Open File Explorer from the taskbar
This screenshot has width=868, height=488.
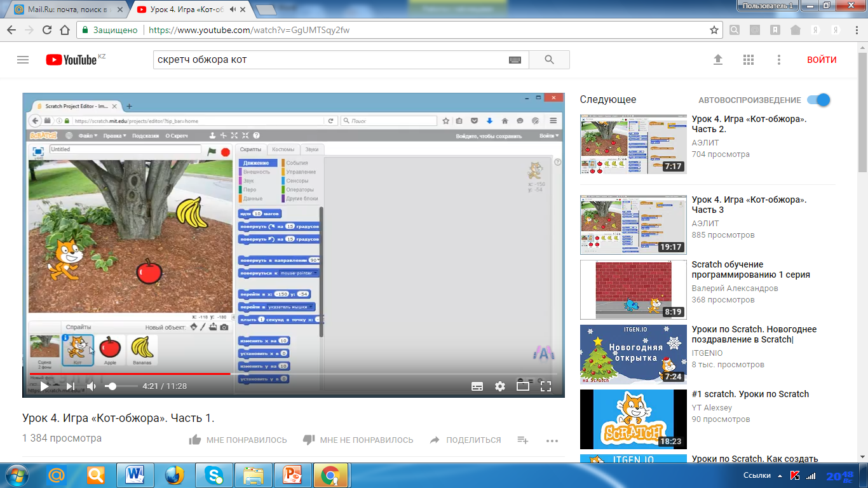(253, 475)
